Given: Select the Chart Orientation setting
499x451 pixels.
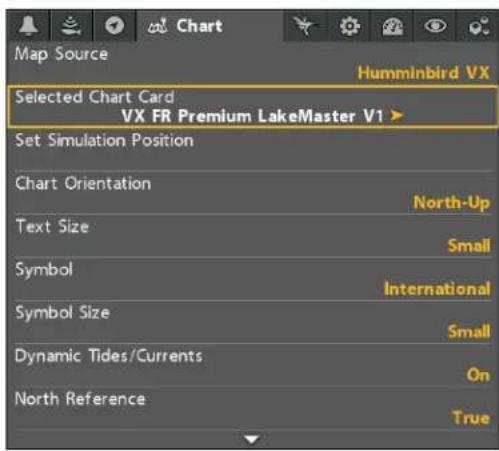Looking at the screenshot, I should point(252,193).
